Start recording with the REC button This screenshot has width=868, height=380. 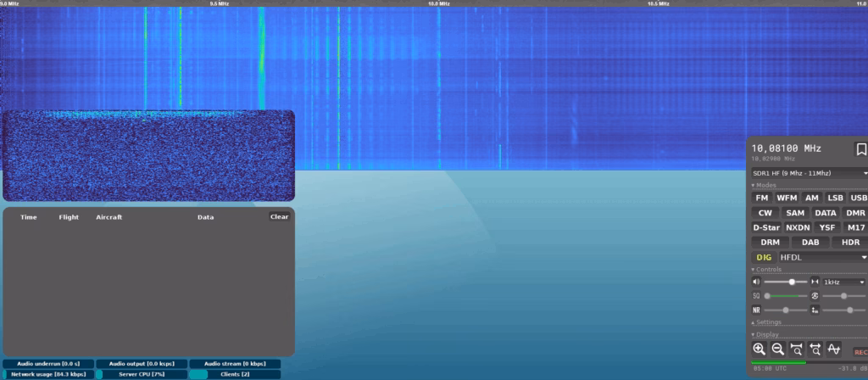coord(860,351)
